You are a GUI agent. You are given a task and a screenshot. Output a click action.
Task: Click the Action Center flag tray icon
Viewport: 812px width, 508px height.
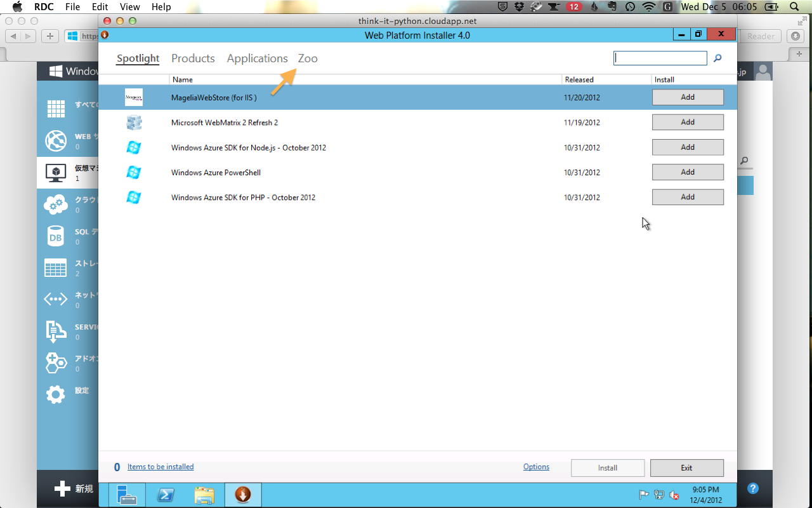(643, 495)
